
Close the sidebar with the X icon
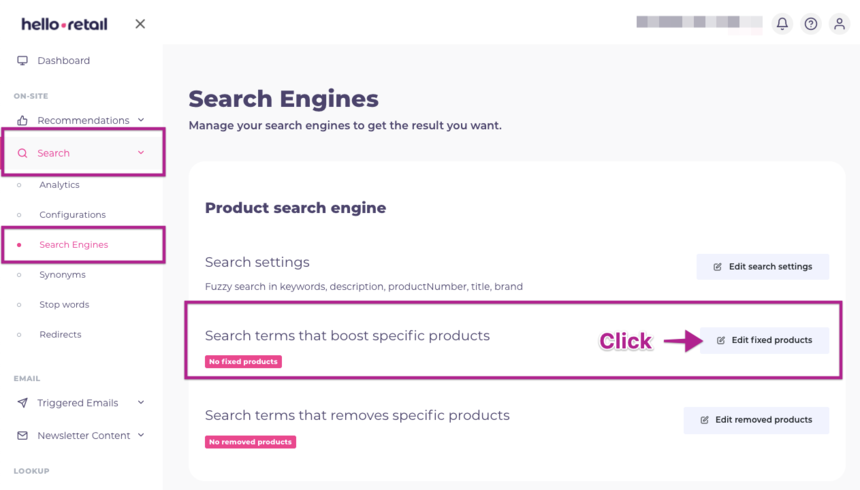pos(140,24)
